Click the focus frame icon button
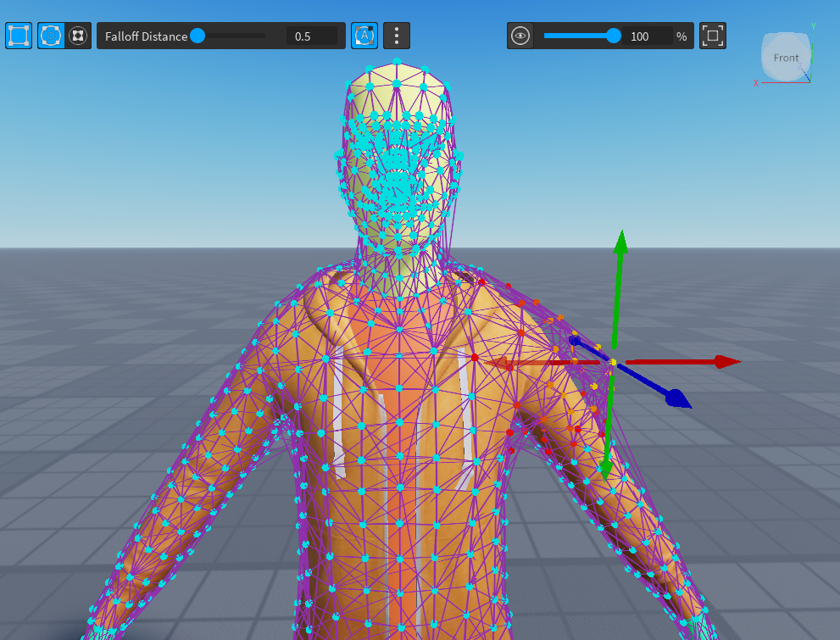 coord(713,36)
